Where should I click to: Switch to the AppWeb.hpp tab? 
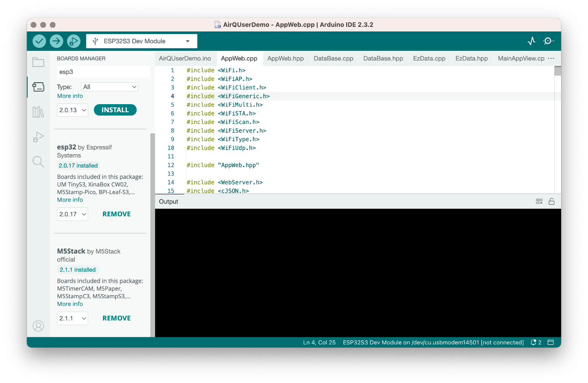pos(286,58)
